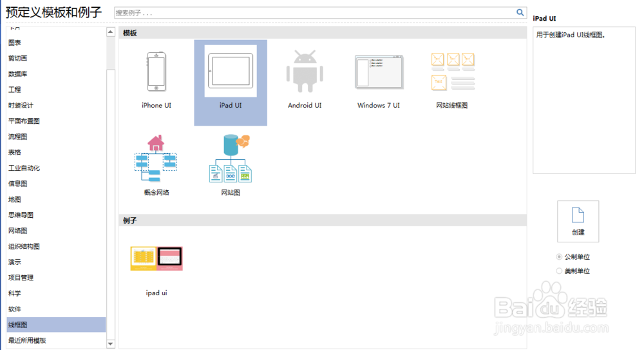This screenshot has width=644, height=350.
Task: Select the highlighted 线框图 category
Action: click(x=56, y=324)
